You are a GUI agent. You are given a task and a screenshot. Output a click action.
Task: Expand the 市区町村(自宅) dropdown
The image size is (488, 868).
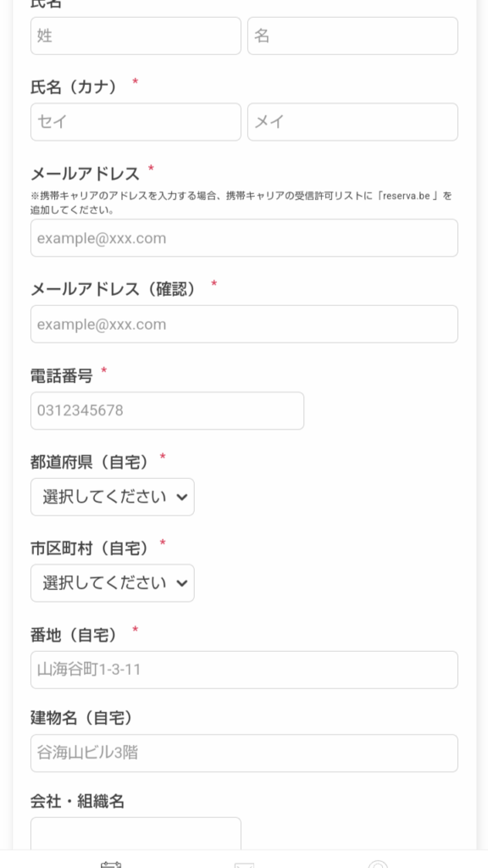(113, 583)
